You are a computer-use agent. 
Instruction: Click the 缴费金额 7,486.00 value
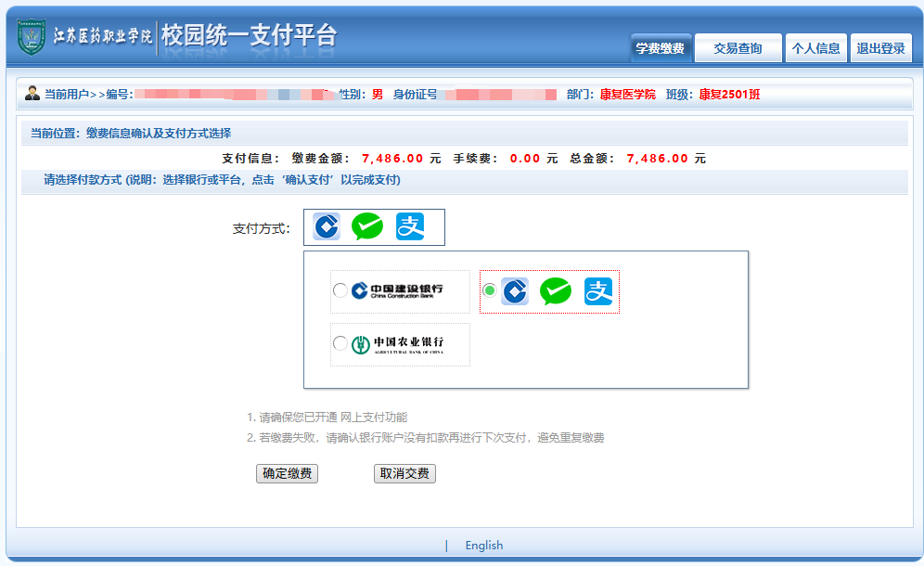(392, 159)
